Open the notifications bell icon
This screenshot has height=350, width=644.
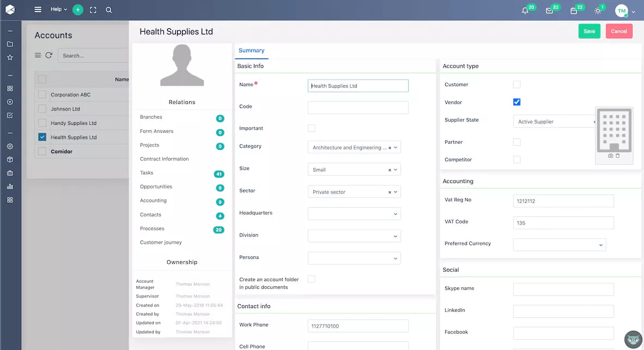[525, 11]
